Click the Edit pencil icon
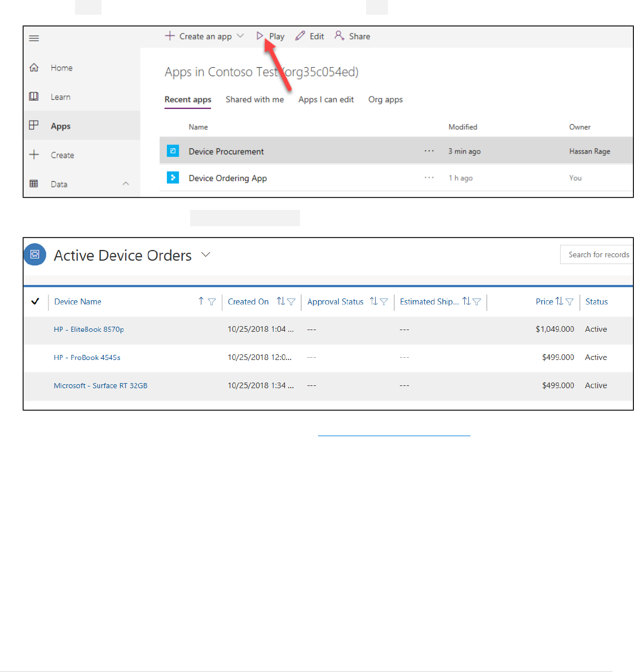 [x=300, y=36]
